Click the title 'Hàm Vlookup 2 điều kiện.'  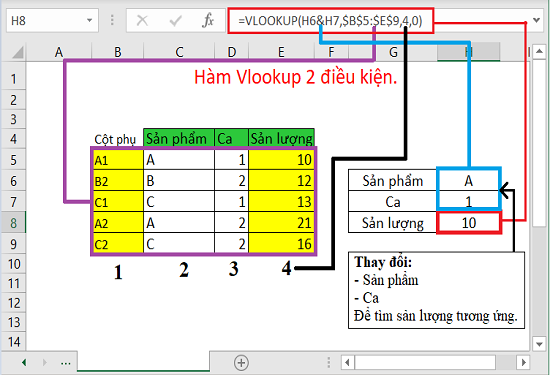coord(295,77)
